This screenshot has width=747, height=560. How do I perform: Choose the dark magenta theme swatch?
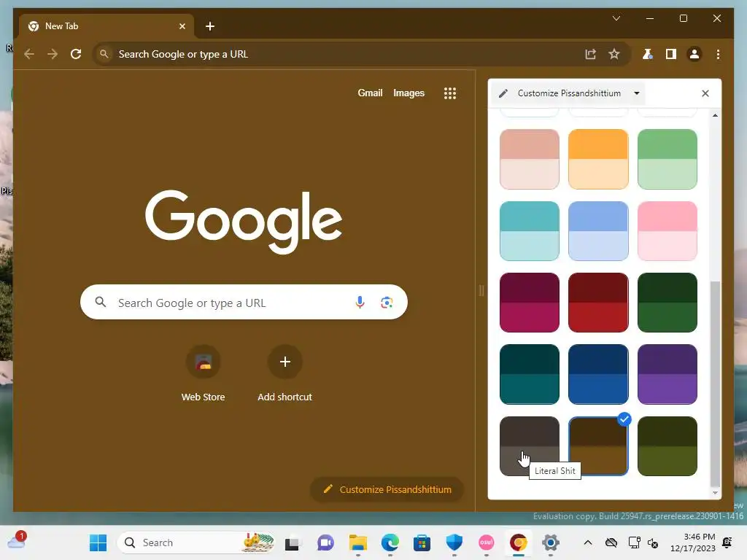tap(530, 303)
